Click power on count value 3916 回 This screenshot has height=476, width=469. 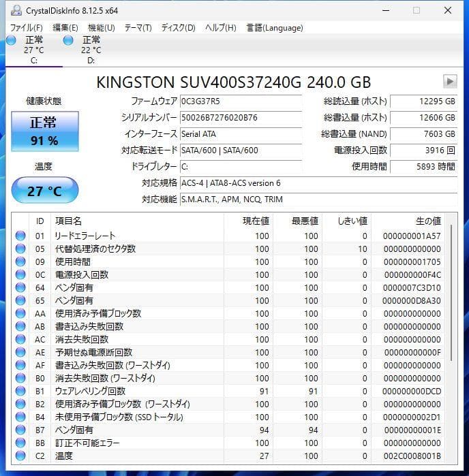click(424, 150)
